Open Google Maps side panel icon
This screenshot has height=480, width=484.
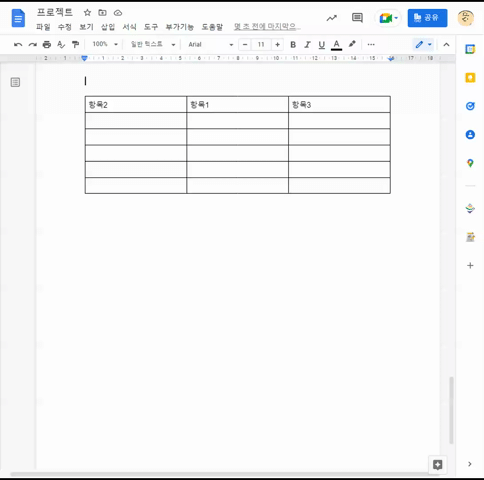(470, 163)
